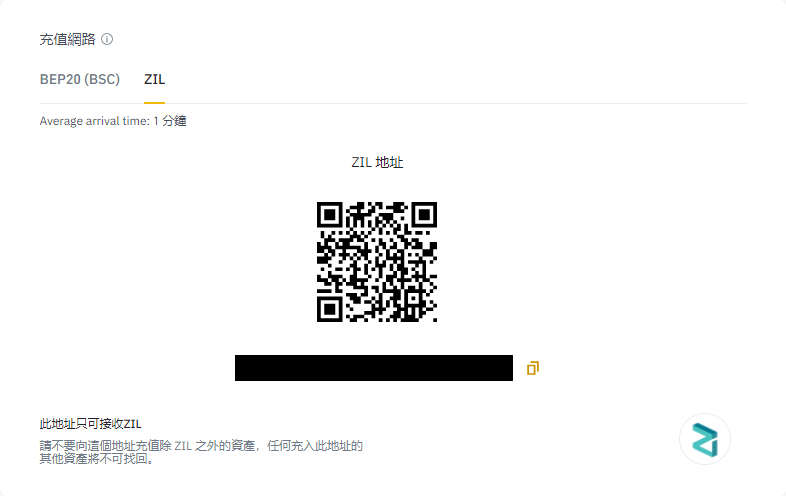The height and width of the screenshot is (496, 786).
Task: Click top-left finder square of QR code
Action: (329, 215)
